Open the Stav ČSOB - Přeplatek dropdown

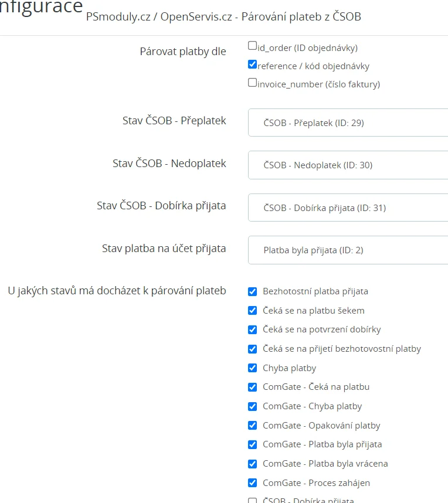[348, 123]
